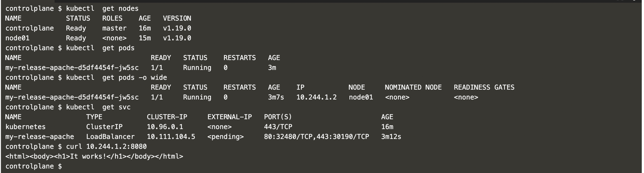Click the cluster IP 10.111.104.5

[x=171, y=137]
